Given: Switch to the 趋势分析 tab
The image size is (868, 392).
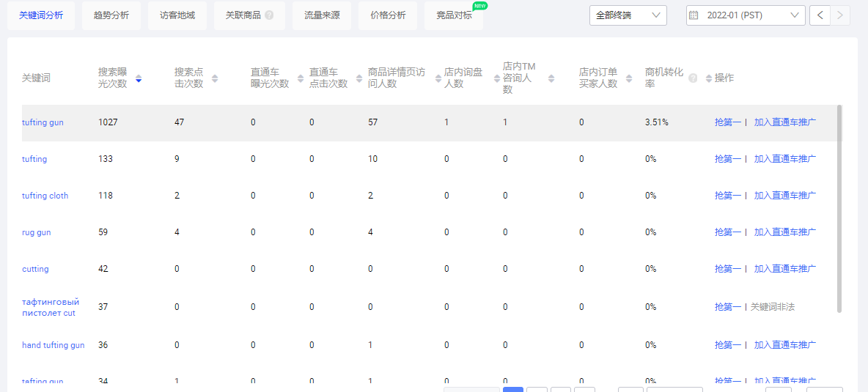Looking at the screenshot, I should pyautogui.click(x=111, y=15).
